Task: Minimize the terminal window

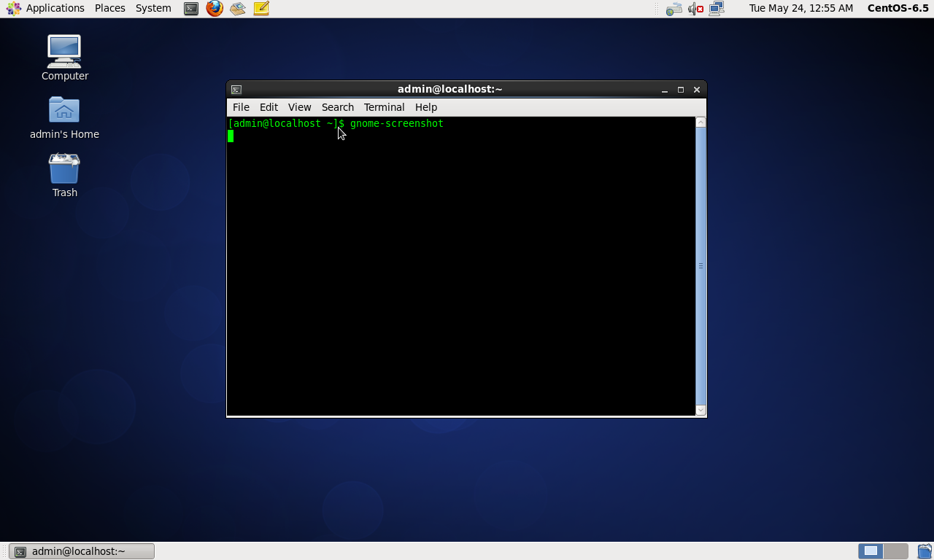Action: (665, 90)
